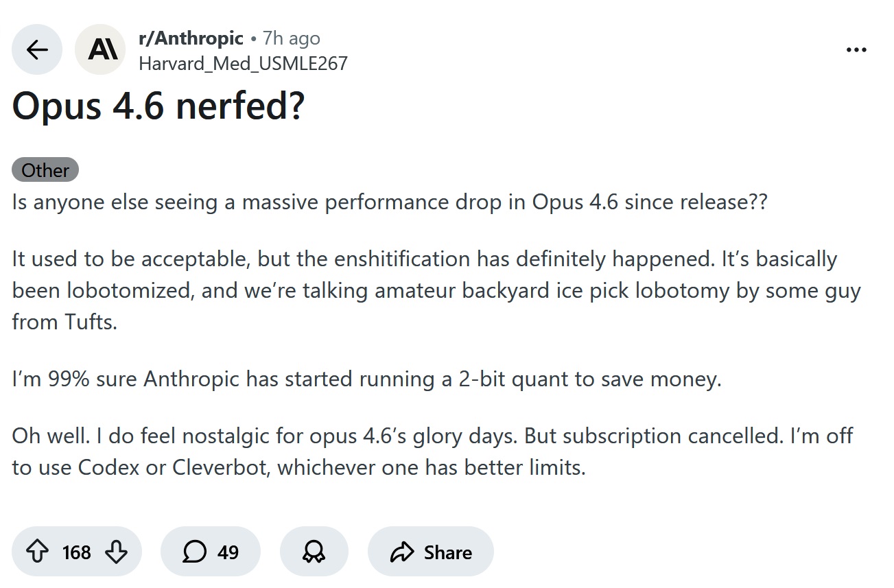Screen dimensions: 894x588
Task: Click the comment bubble icon
Action: click(x=194, y=552)
